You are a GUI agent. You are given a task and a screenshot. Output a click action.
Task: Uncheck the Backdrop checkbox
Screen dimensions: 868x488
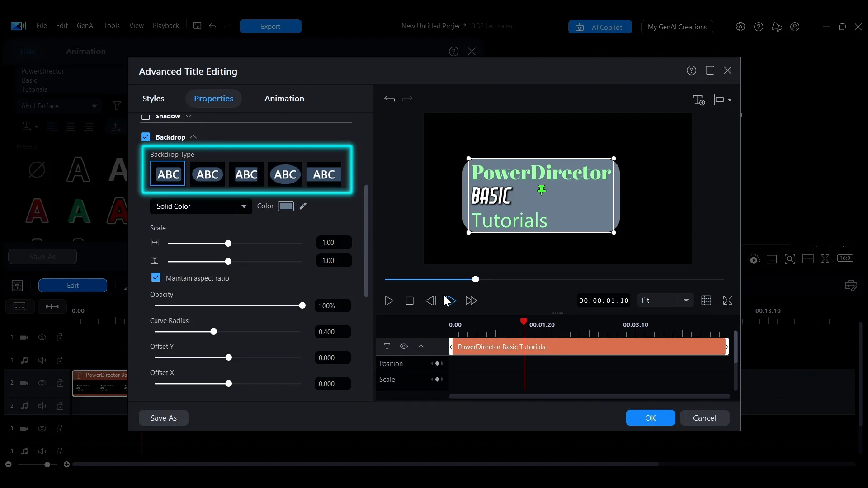(x=145, y=136)
